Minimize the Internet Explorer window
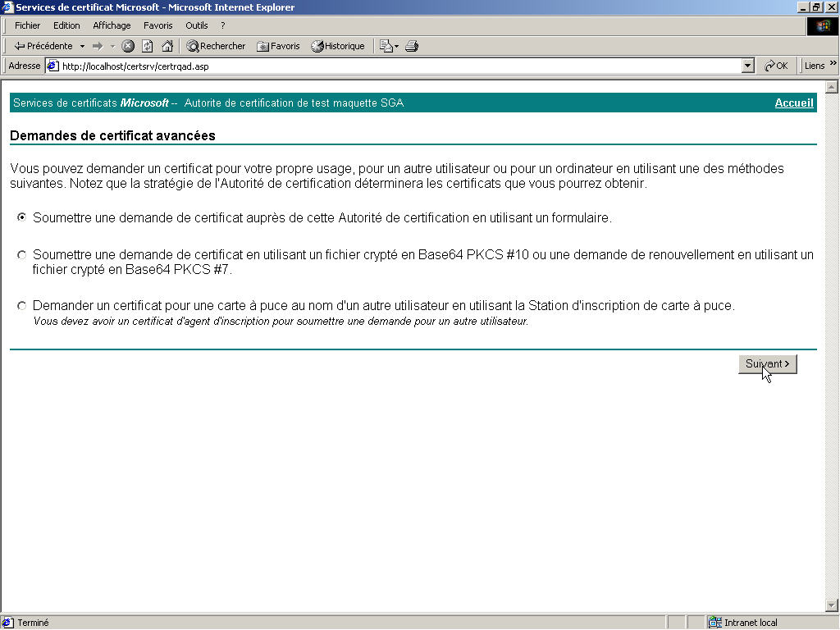 tap(804, 7)
